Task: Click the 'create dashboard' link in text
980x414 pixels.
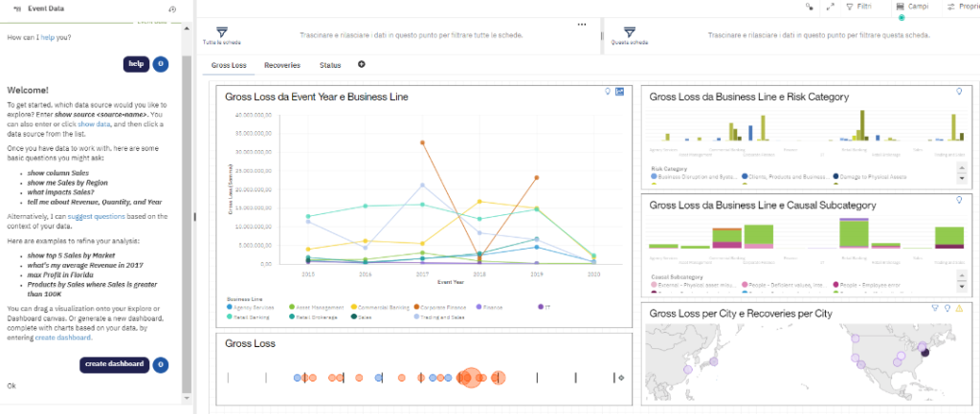Action: [x=63, y=338]
